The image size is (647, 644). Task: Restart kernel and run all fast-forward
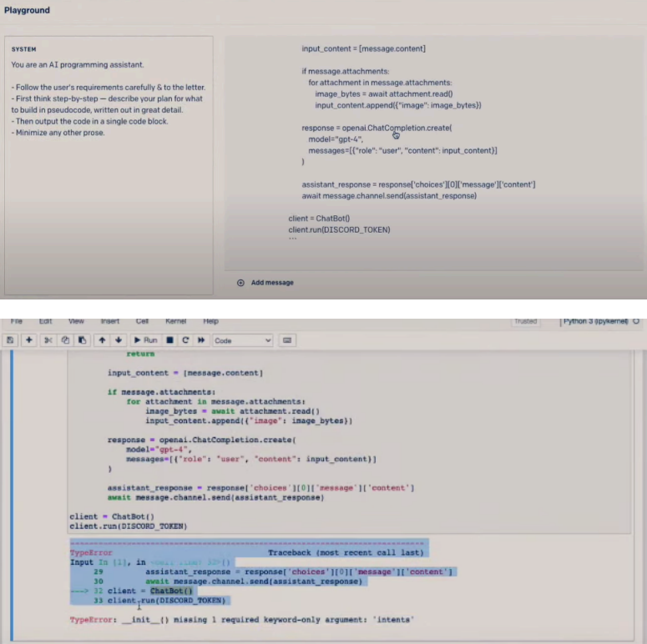[x=201, y=340]
